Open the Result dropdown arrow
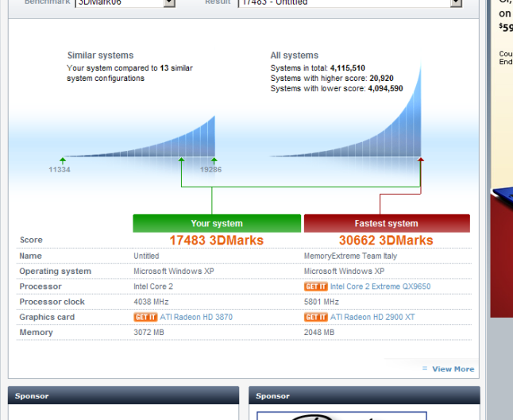This screenshot has width=513, height=420. tap(456, 2)
